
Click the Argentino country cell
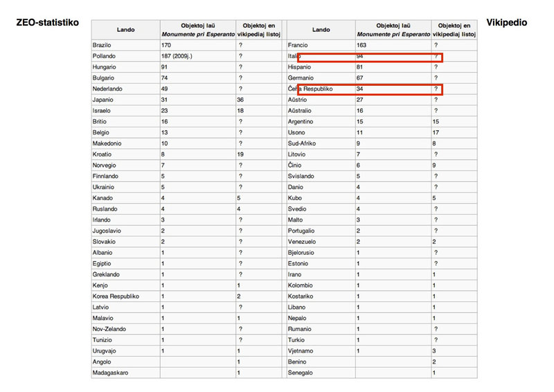coord(321,122)
